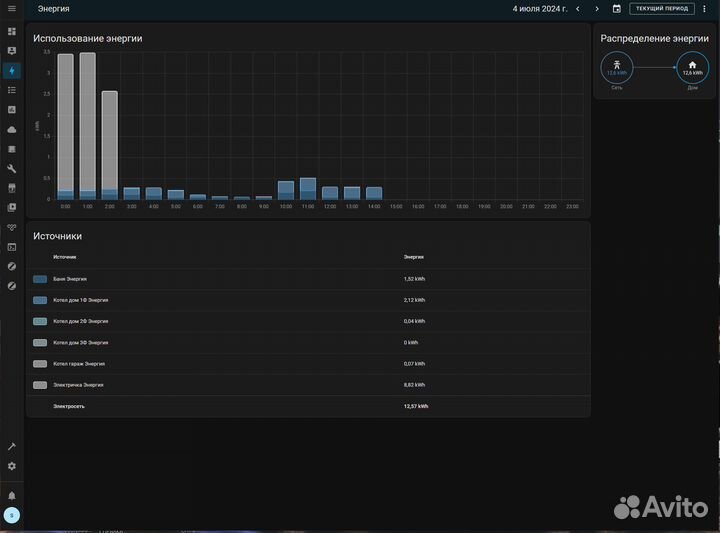Image resolution: width=720 pixels, height=533 pixels.
Task: Click the Электричка Энергия color swatch
Action: pos(40,385)
